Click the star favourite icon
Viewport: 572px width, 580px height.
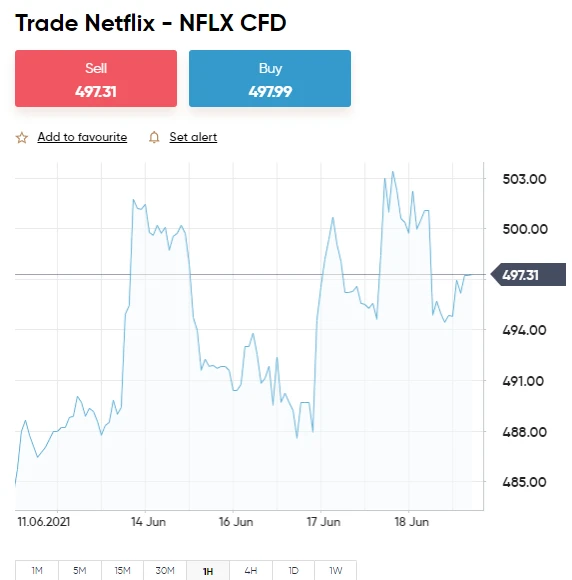[x=22, y=138]
